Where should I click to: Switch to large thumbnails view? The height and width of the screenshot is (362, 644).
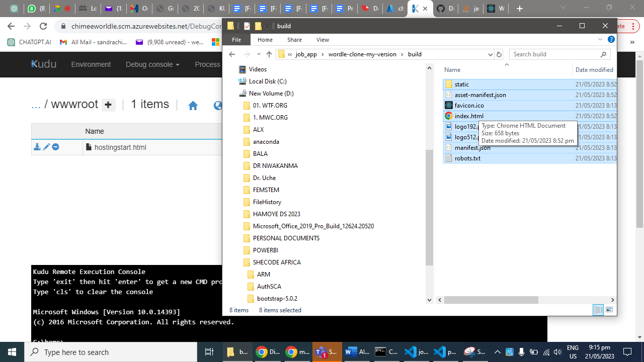pos(609,310)
